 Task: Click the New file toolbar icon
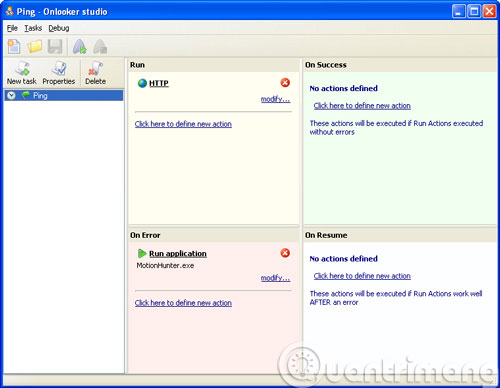point(14,47)
